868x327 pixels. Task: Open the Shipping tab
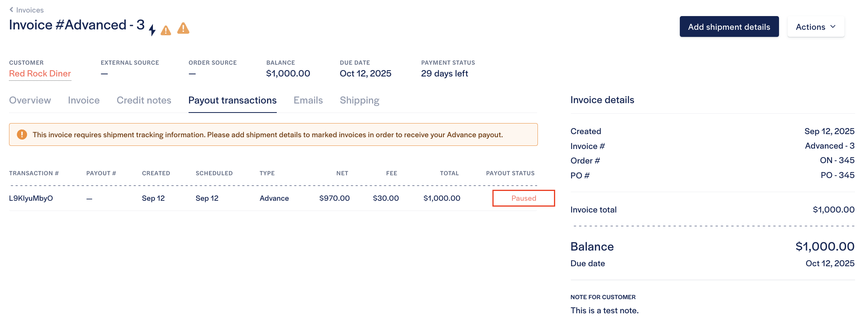pos(360,100)
